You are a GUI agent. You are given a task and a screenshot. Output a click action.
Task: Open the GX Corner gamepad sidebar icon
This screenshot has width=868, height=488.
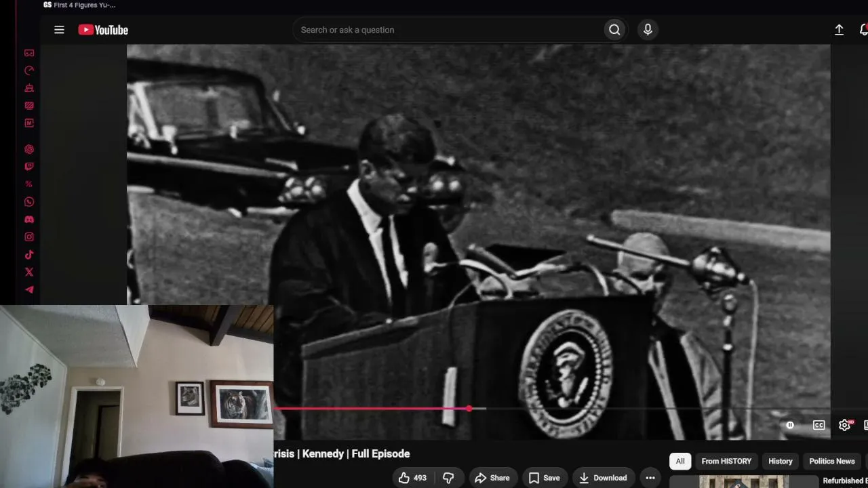coord(29,53)
